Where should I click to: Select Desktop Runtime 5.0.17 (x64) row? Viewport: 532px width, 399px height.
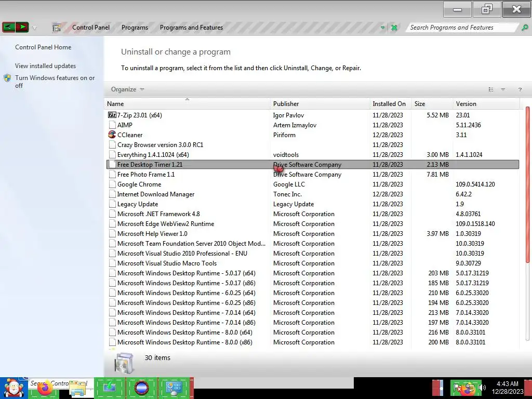coord(312,273)
